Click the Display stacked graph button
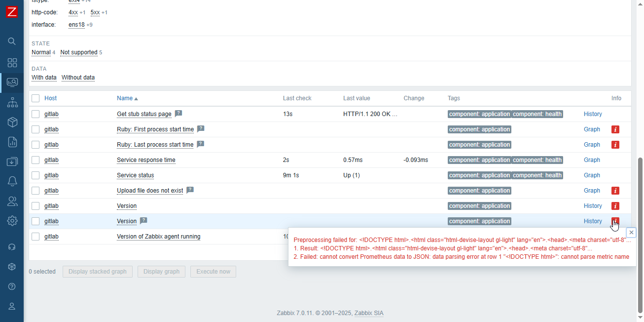 point(98,272)
